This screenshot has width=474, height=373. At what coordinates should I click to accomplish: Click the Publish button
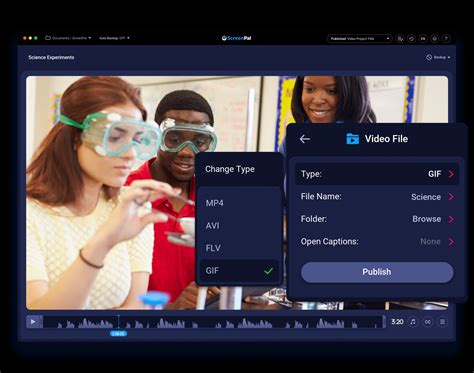coord(377,272)
